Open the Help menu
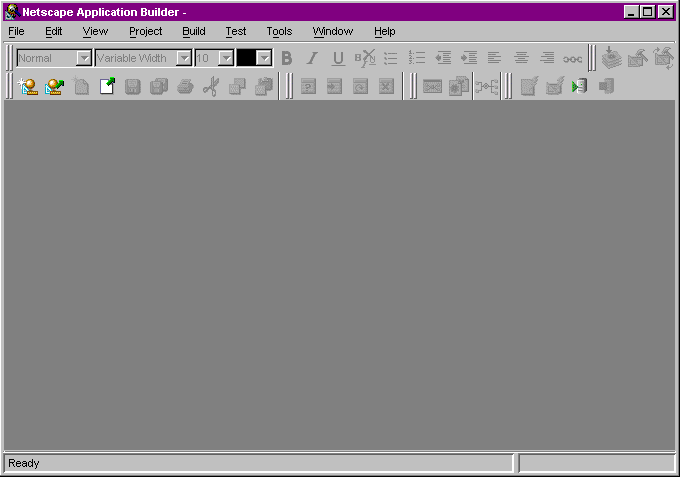Screen dimensions: 680x477 pos(385,32)
